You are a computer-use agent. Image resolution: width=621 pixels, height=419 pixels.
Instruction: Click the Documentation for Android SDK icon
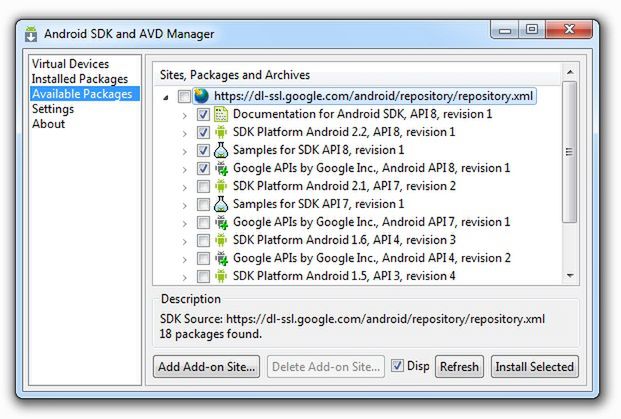221,115
